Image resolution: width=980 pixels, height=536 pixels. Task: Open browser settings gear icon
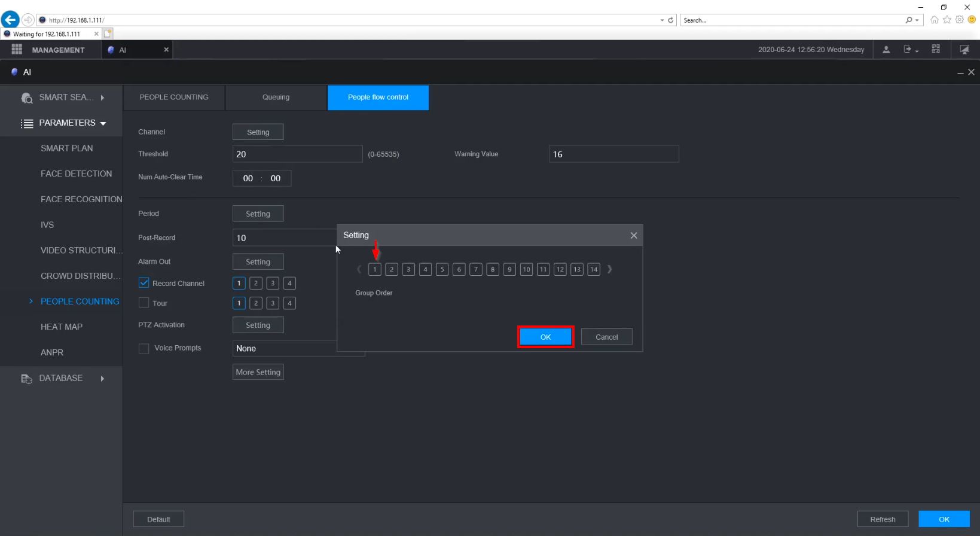959,20
